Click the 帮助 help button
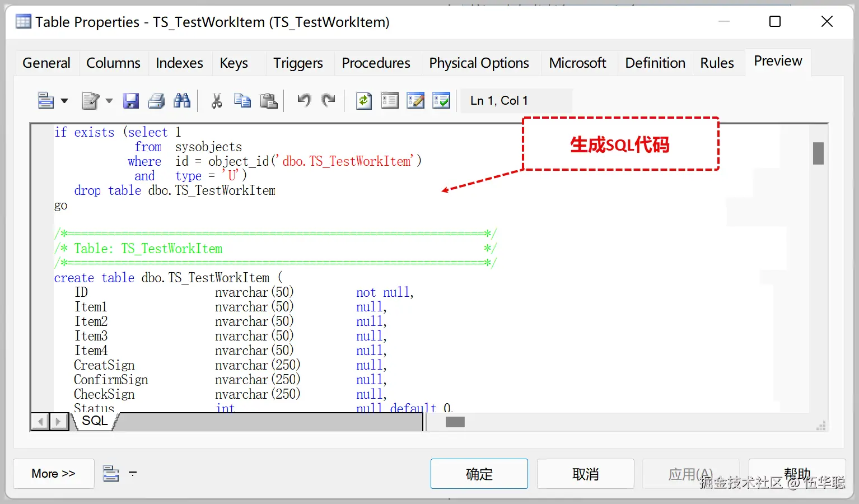This screenshot has height=504, width=859. (x=797, y=474)
